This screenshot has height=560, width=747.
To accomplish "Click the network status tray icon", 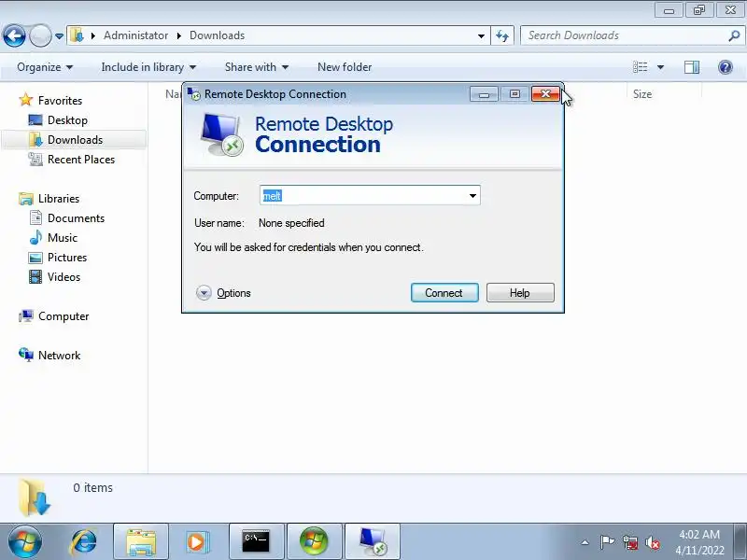I will [x=629, y=542].
